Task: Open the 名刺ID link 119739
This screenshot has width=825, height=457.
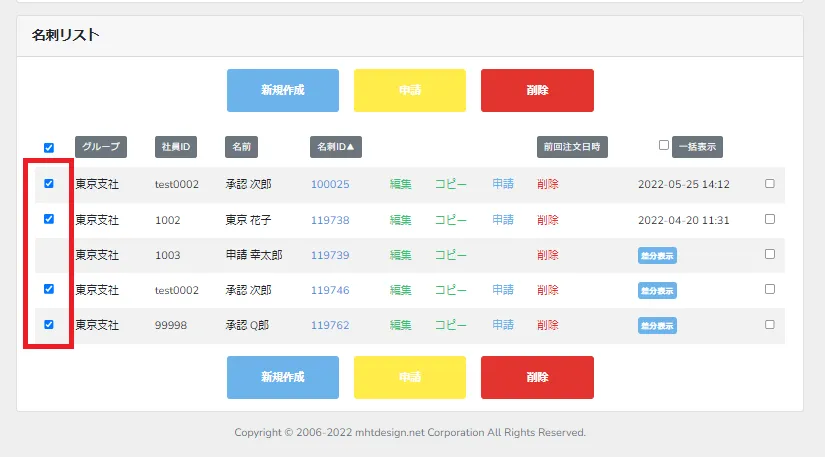Action: [x=330, y=256]
